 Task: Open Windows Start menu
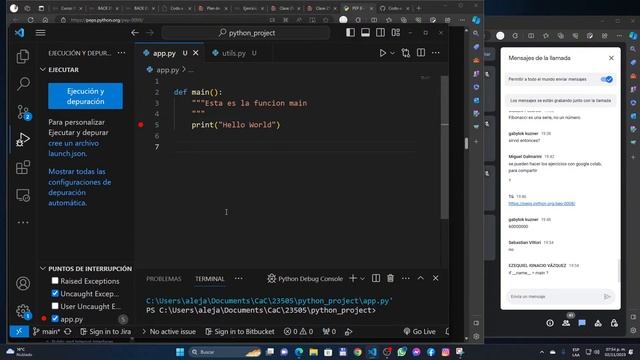180,352
